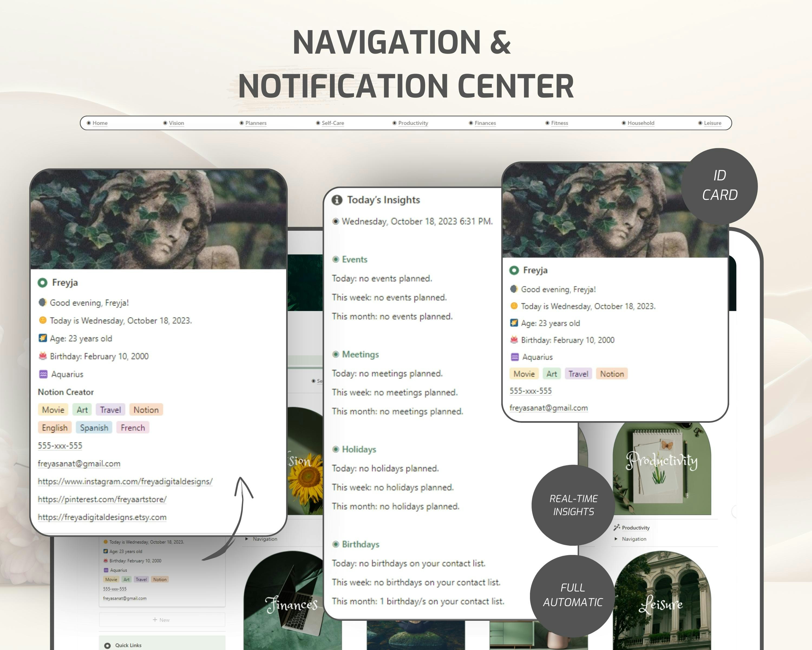Click the Age icon in left card
Viewport: 812px width, 650px height.
42,338
